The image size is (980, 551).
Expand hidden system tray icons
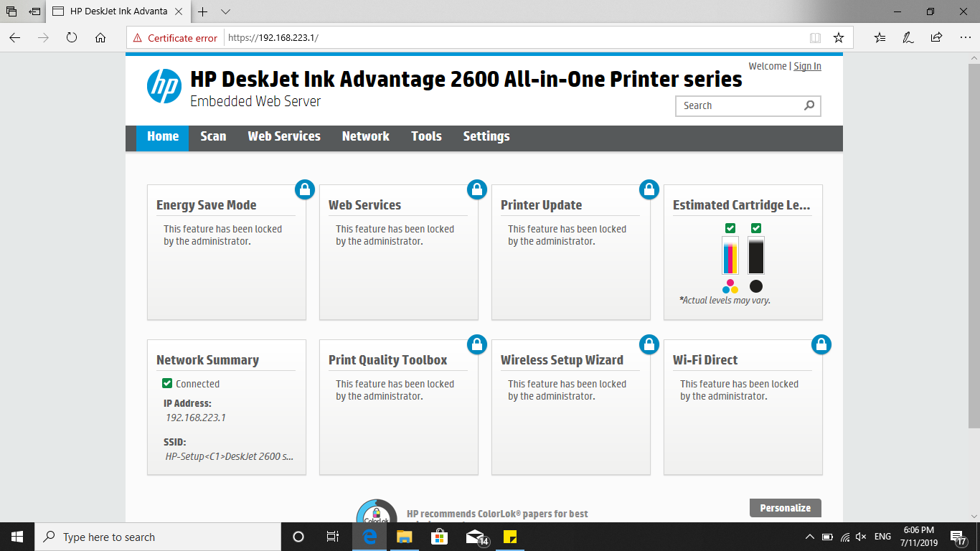pyautogui.click(x=810, y=537)
